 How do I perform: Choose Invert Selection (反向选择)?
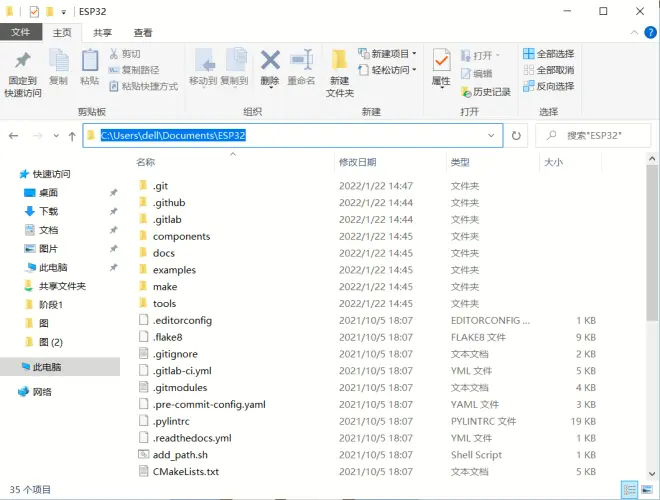(548, 86)
